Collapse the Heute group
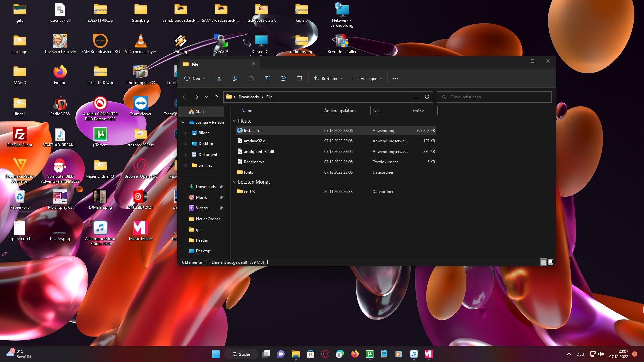The height and width of the screenshot is (362, 644). click(235, 121)
